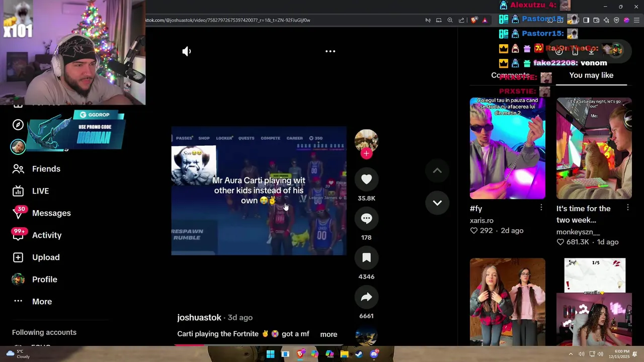Open the creator's round avatar beside video
This screenshot has height=362, width=644.
(366, 141)
